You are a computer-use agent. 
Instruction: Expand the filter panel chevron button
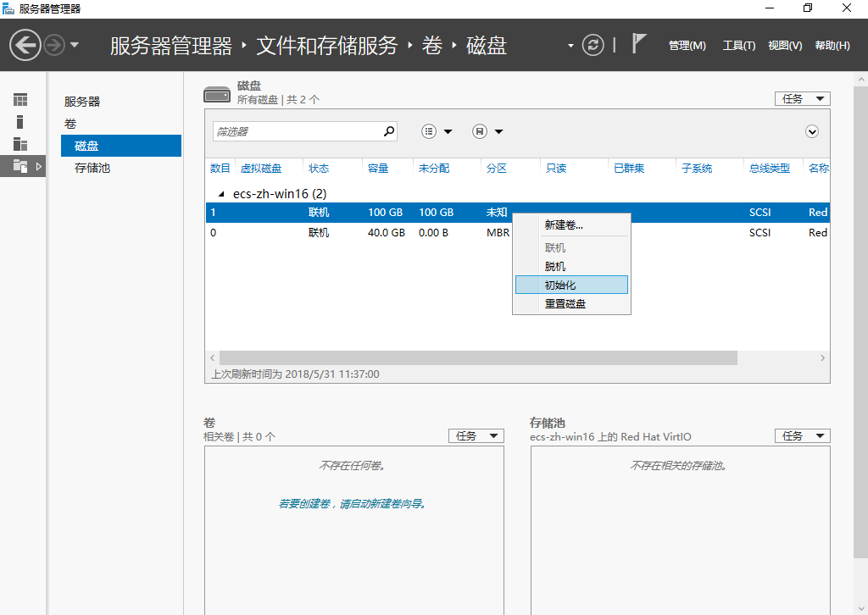812,131
